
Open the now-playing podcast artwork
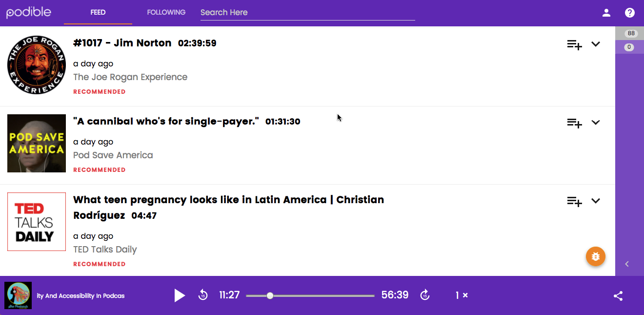tap(18, 295)
